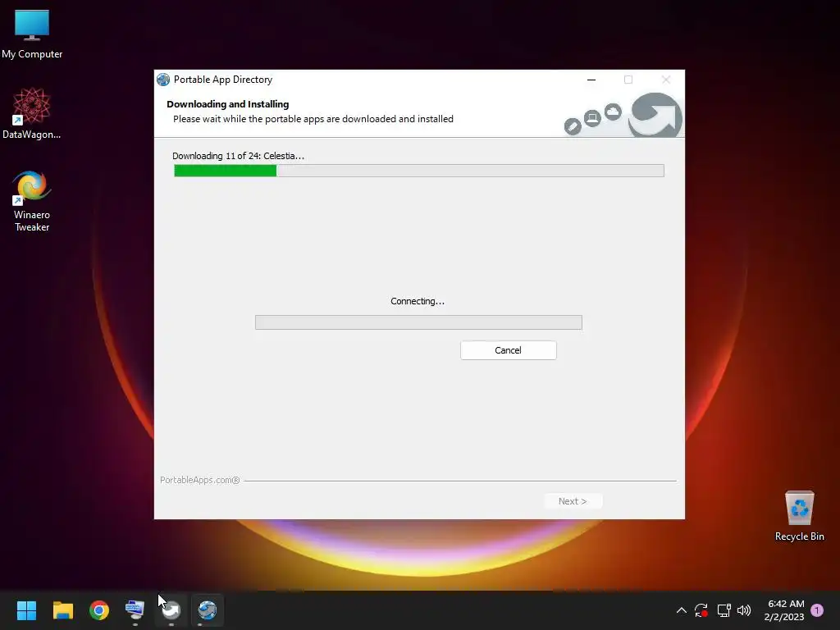This screenshot has width=840, height=630.
Task: Click the PortableApps large arrow logo
Action: pos(655,115)
